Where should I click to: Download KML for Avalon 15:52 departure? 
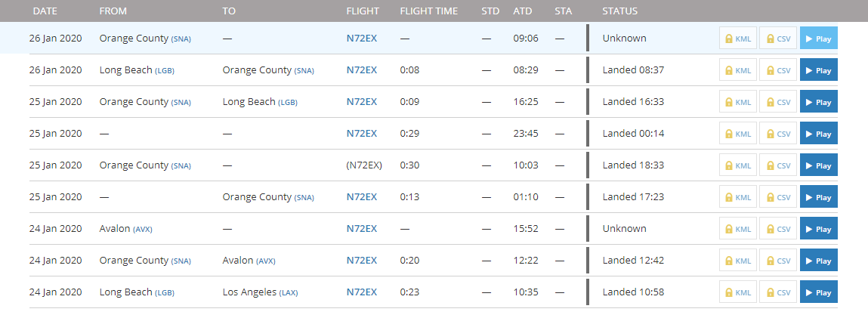pyautogui.click(x=738, y=229)
